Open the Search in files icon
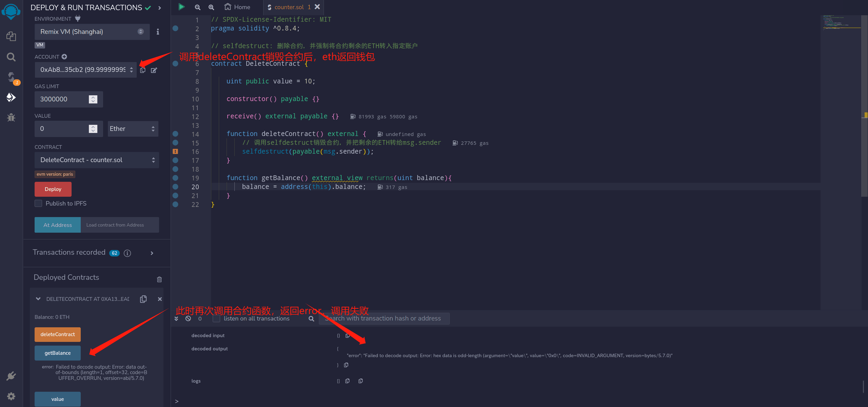The image size is (868, 407). (x=11, y=57)
